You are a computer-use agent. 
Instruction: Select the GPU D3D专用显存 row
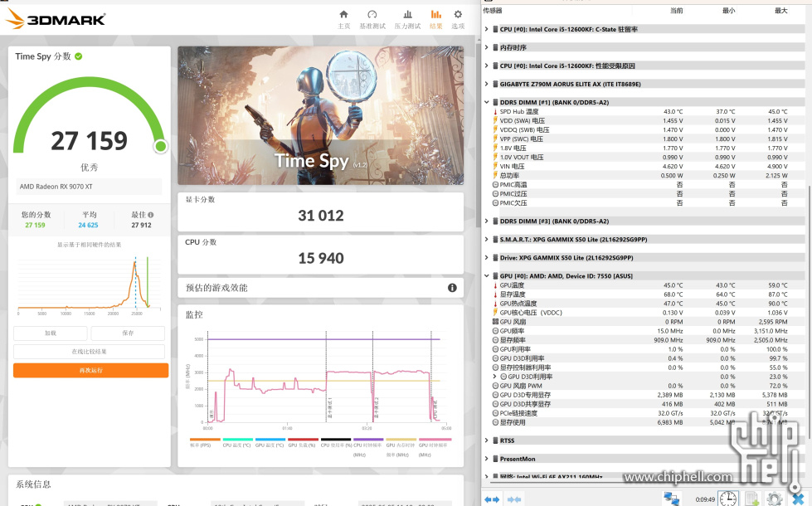pos(643,395)
